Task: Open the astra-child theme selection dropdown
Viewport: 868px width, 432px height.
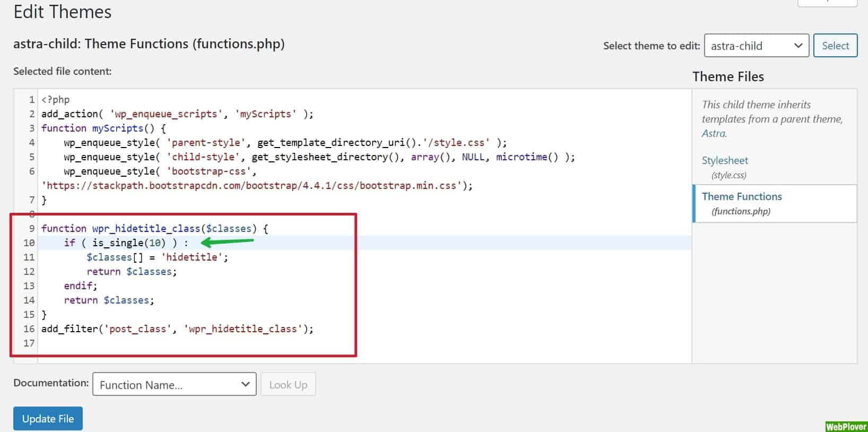Action: (756, 46)
